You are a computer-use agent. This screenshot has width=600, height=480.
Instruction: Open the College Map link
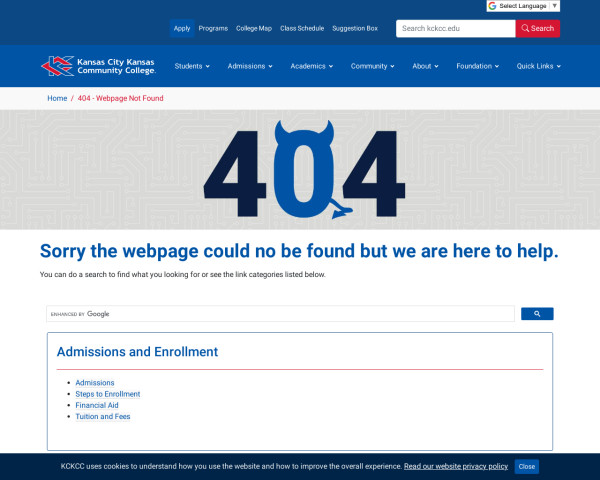(x=254, y=28)
